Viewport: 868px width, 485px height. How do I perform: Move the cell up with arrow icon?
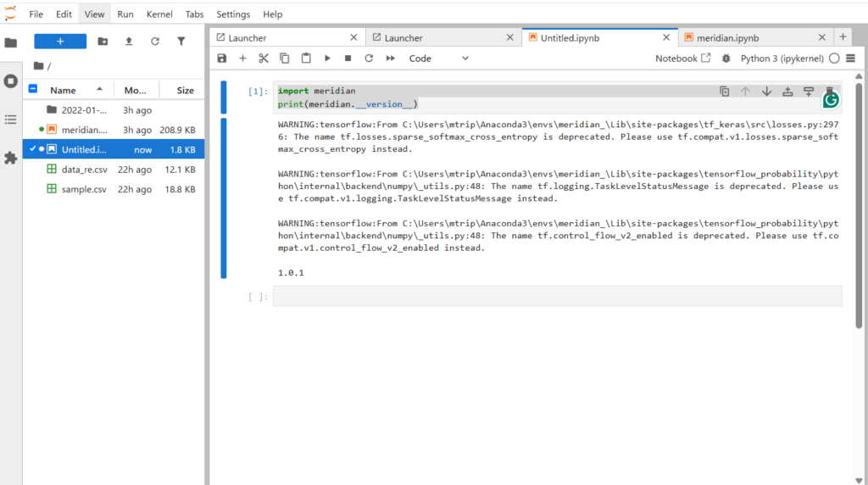pyautogui.click(x=746, y=92)
